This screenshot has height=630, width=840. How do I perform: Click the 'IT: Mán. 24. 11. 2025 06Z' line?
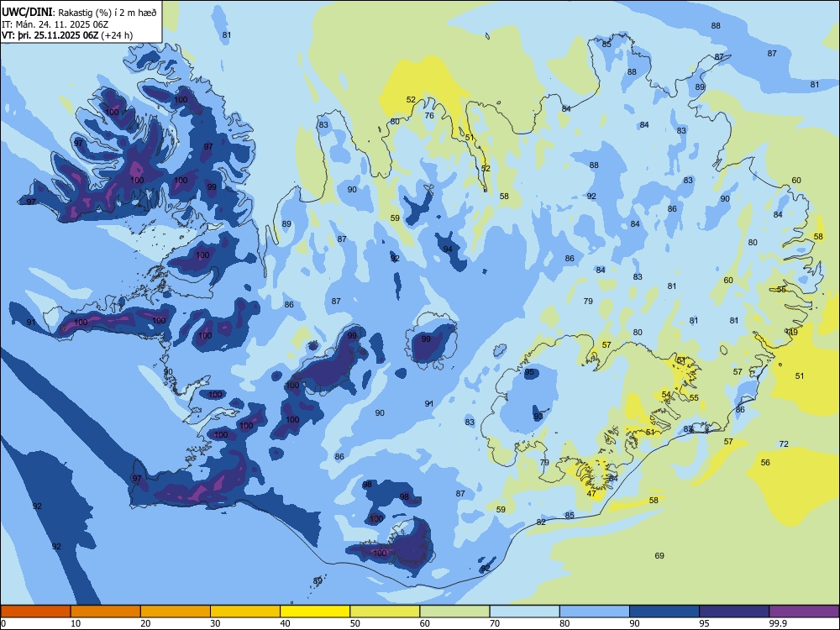coord(55,24)
